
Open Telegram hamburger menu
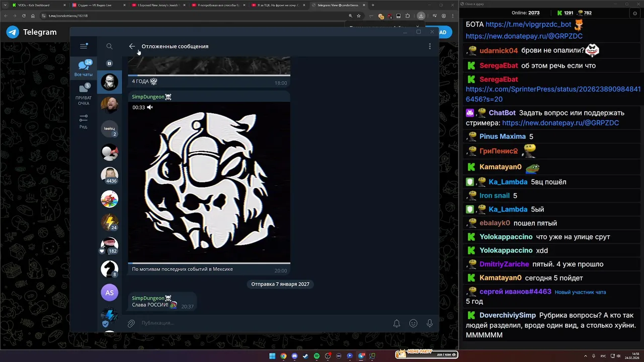pos(84,46)
